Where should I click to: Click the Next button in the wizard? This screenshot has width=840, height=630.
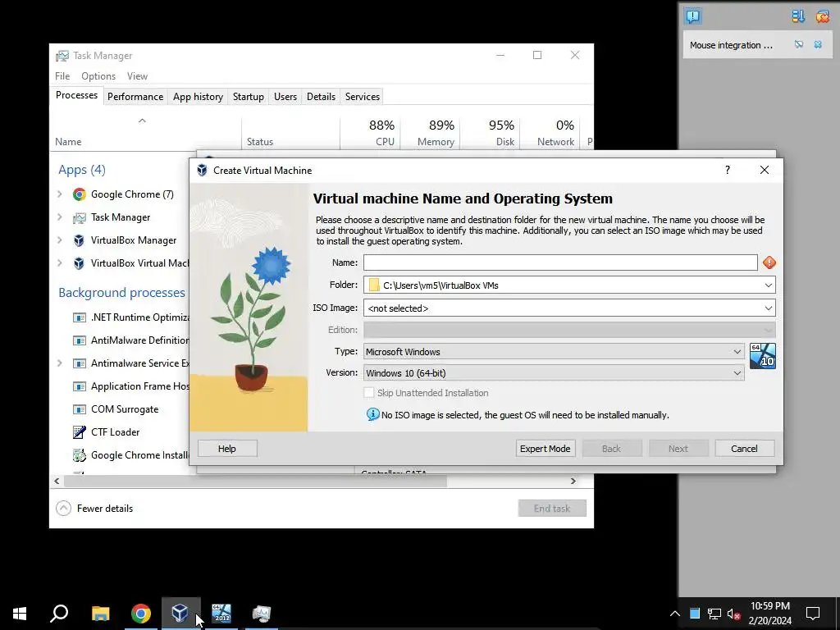pyautogui.click(x=678, y=449)
